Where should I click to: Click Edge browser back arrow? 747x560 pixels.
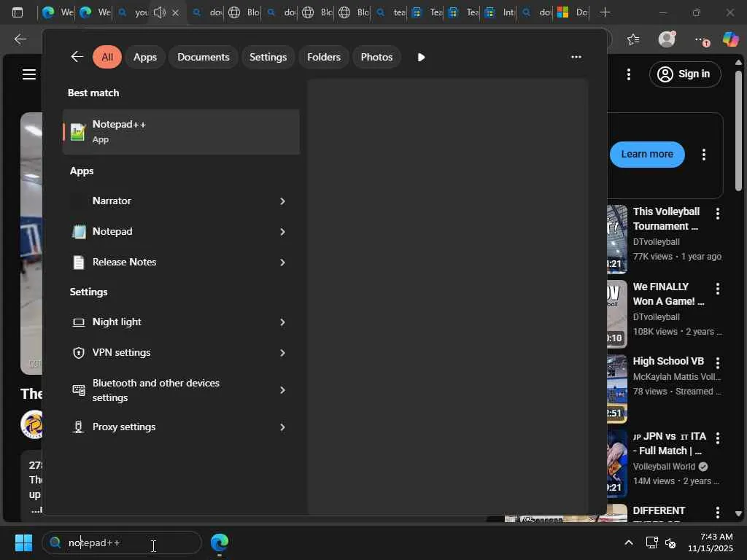click(20, 39)
